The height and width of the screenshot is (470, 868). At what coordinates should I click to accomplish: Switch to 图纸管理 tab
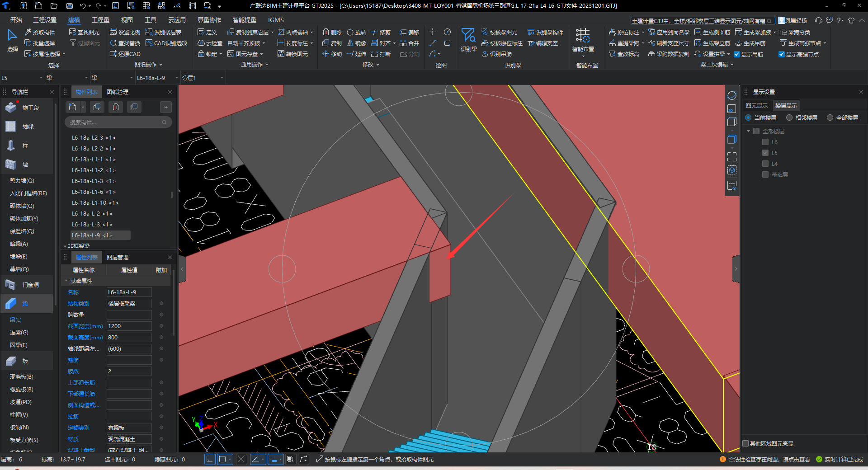118,92
